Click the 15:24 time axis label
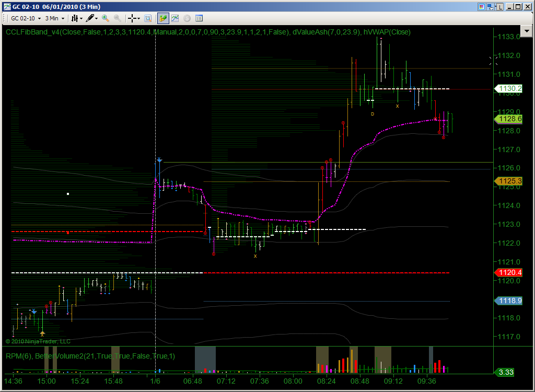This screenshot has height=392, width=535. [x=80, y=381]
